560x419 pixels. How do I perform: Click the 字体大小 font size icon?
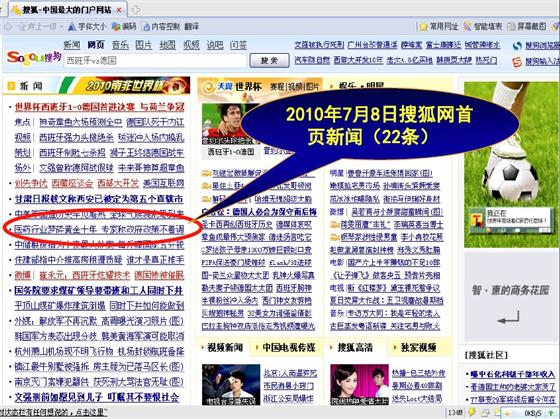click(72, 27)
